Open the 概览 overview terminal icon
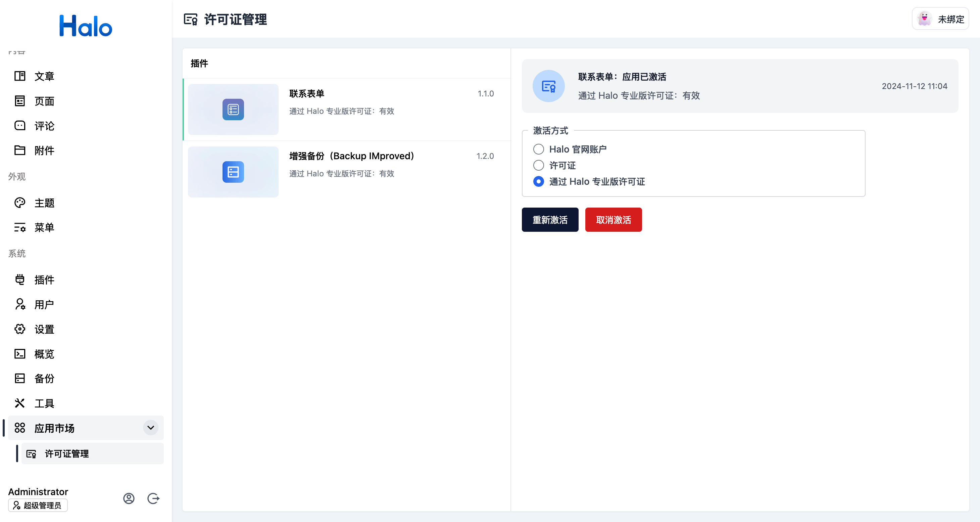The width and height of the screenshot is (980, 522). 20,354
